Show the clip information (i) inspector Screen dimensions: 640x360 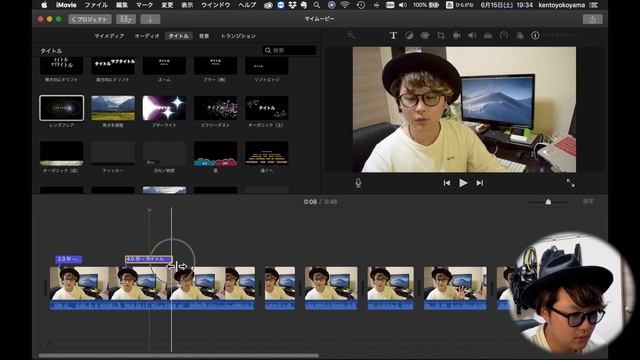[x=535, y=36]
